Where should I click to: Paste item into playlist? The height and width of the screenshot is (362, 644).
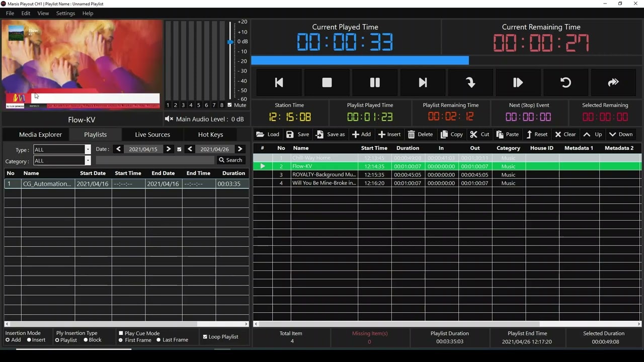coord(508,134)
